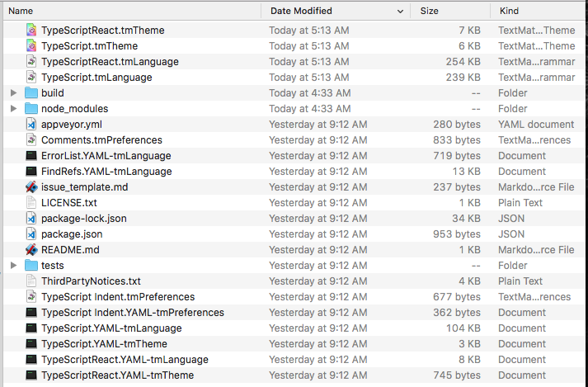Select the TypeScript Indent.YAML-tmPreferences file name

133,313
